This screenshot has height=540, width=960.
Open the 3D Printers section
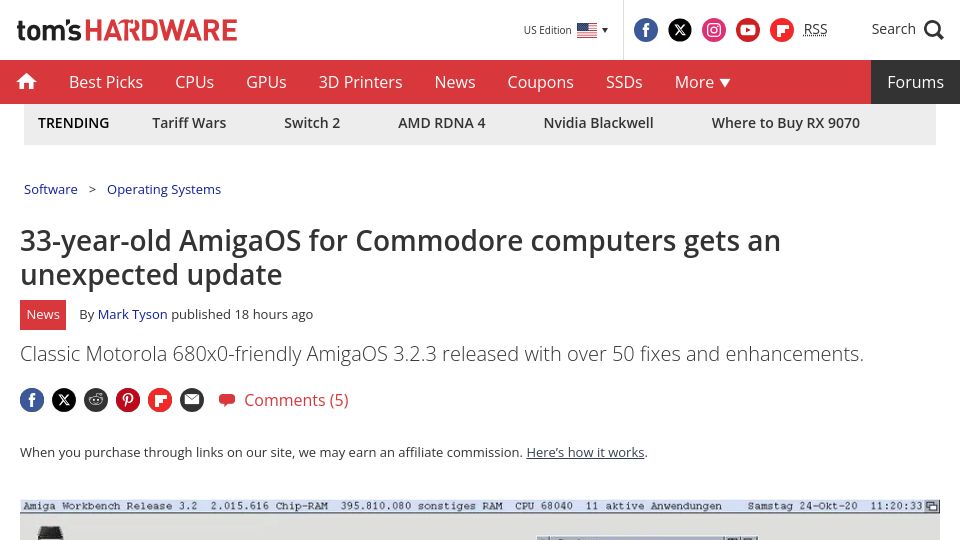360,82
